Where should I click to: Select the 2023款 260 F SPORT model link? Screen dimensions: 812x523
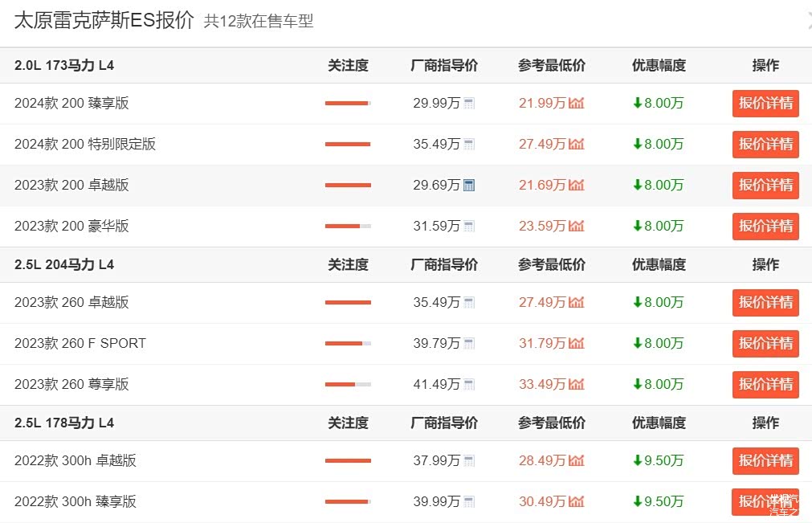[x=80, y=344]
